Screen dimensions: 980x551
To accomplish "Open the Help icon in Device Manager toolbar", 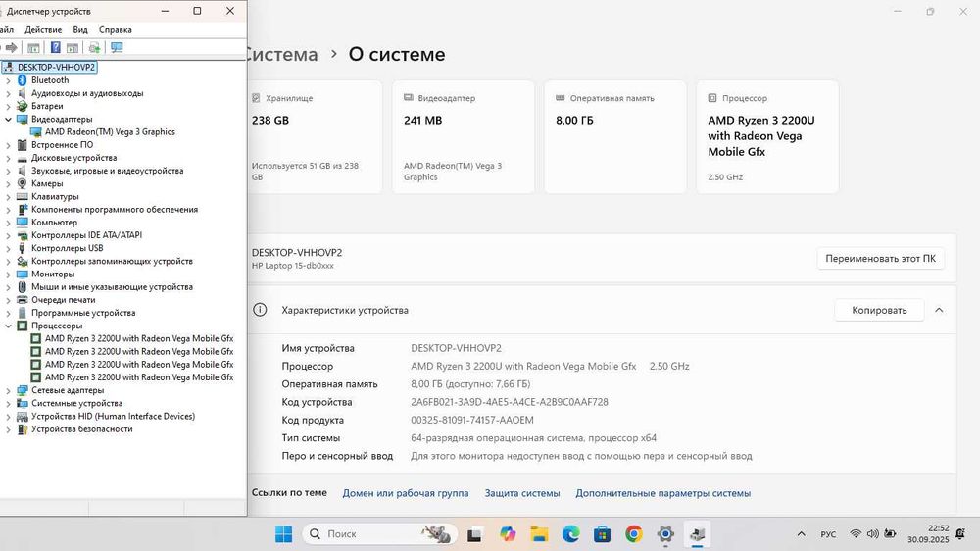I will pyautogui.click(x=55, y=47).
